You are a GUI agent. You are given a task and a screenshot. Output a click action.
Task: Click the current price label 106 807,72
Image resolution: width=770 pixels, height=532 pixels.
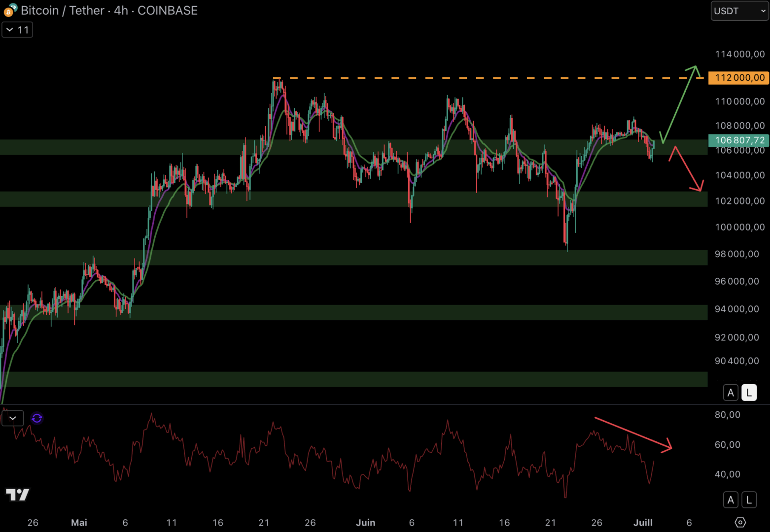pos(738,140)
